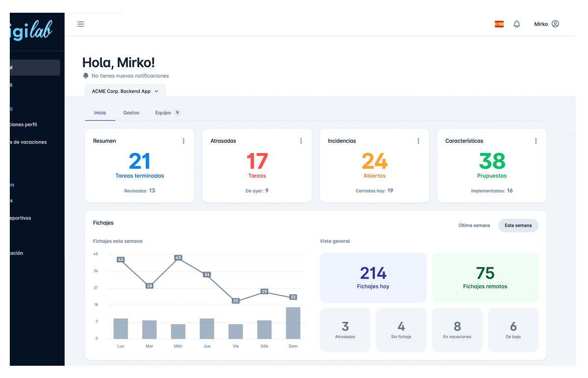Click the hamburger menu icon
Viewport: 588px width, 378px height.
[81, 24]
